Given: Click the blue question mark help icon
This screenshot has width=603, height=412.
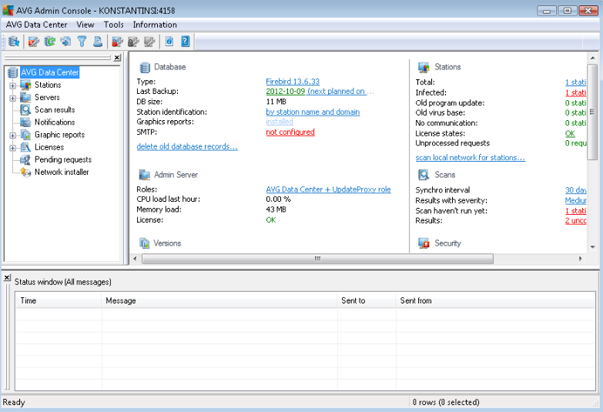Looking at the screenshot, I should [185, 41].
